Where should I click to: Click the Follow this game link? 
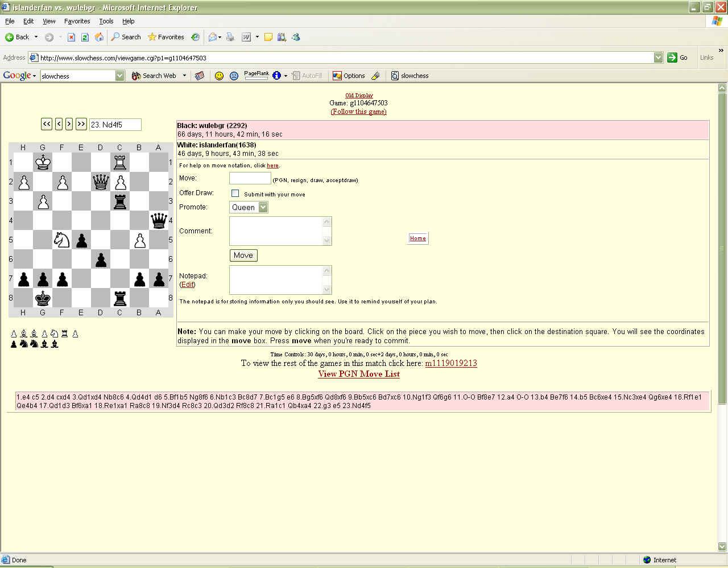click(x=358, y=112)
